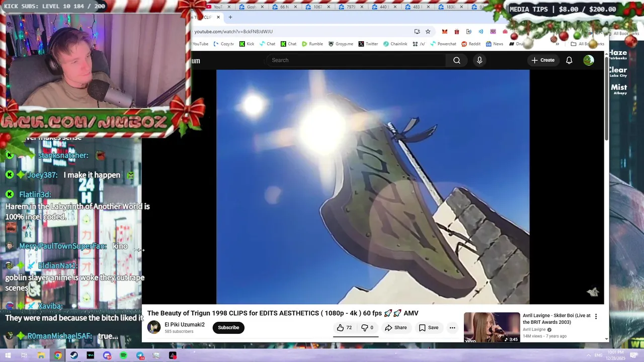
Task: Open El Piki Uzumaki2 channel avatar
Action: coord(154,327)
